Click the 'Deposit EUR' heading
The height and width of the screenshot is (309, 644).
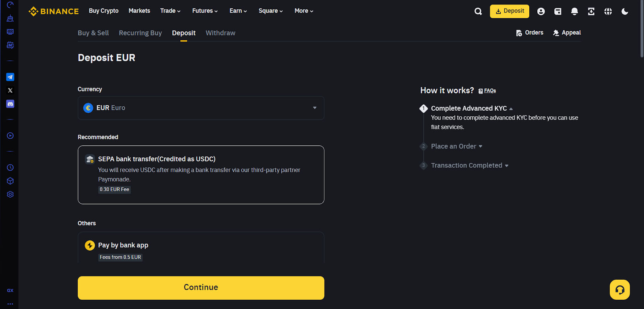coord(106,58)
